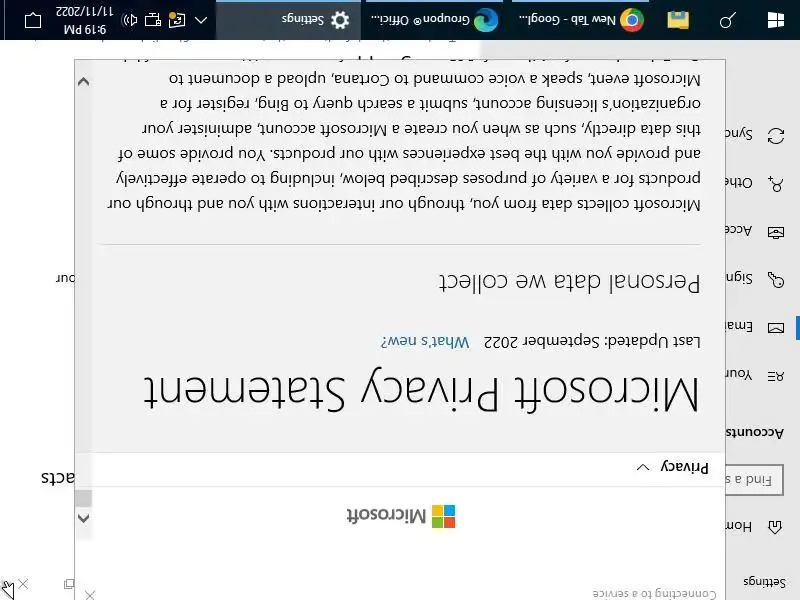Click the tray icon next to the chevron
The height and width of the screenshot is (600, 800).
click(x=177, y=20)
